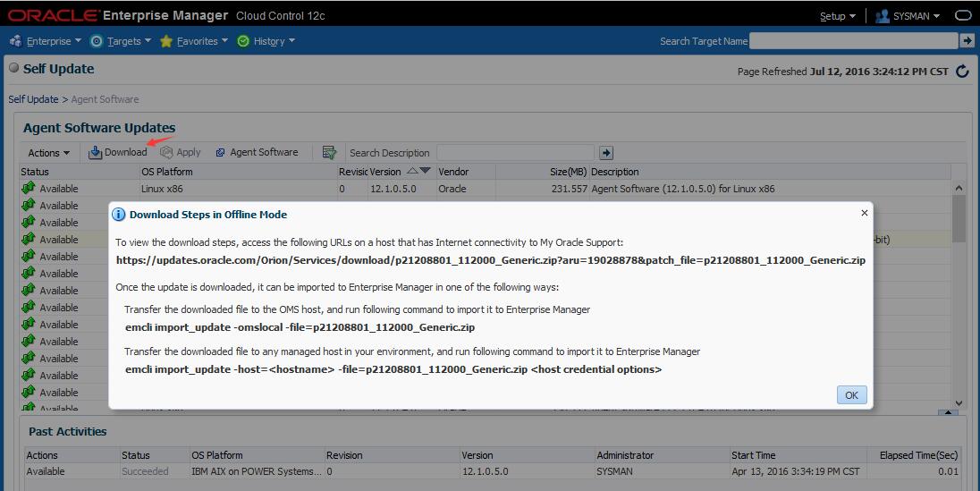Screen dimensions: 980x491
Task: Click the IBM AIX on POWER Systems past activity cell
Action: click(x=257, y=471)
